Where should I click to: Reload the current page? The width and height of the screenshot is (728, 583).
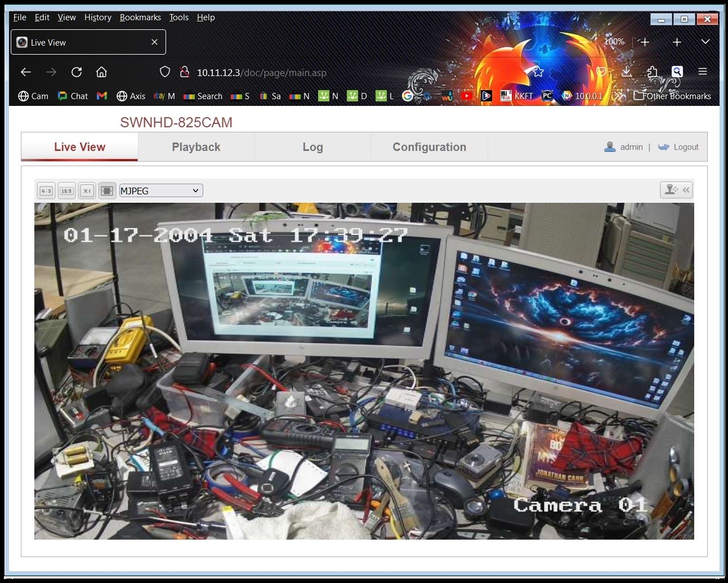(x=77, y=72)
